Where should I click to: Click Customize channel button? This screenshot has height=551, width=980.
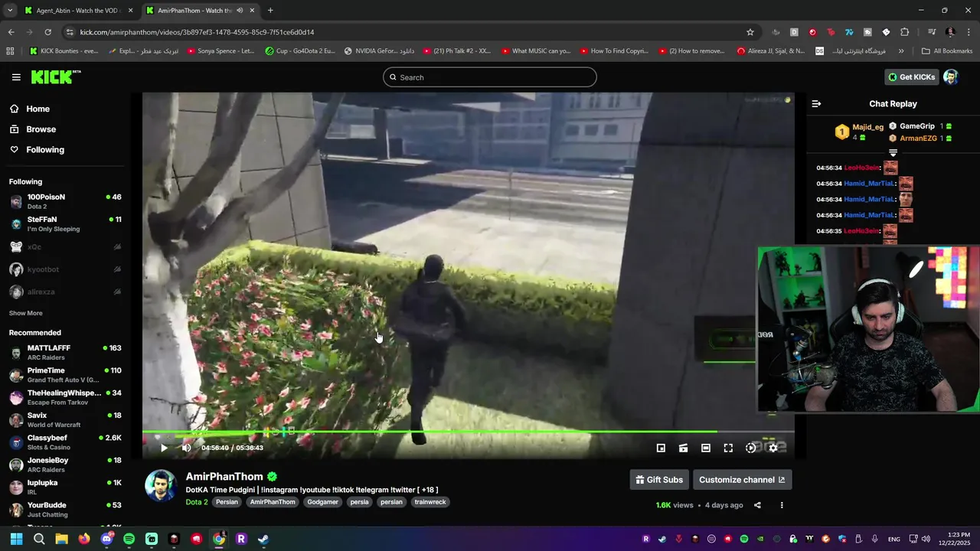[x=742, y=480]
